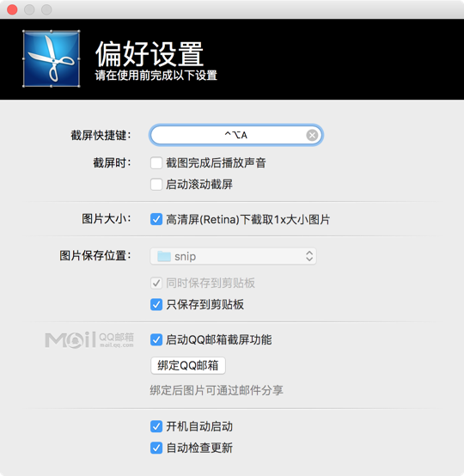Image resolution: width=464 pixels, height=476 pixels.
Task: Open the snip save location dropdown
Action: pyautogui.click(x=233, y=256)
